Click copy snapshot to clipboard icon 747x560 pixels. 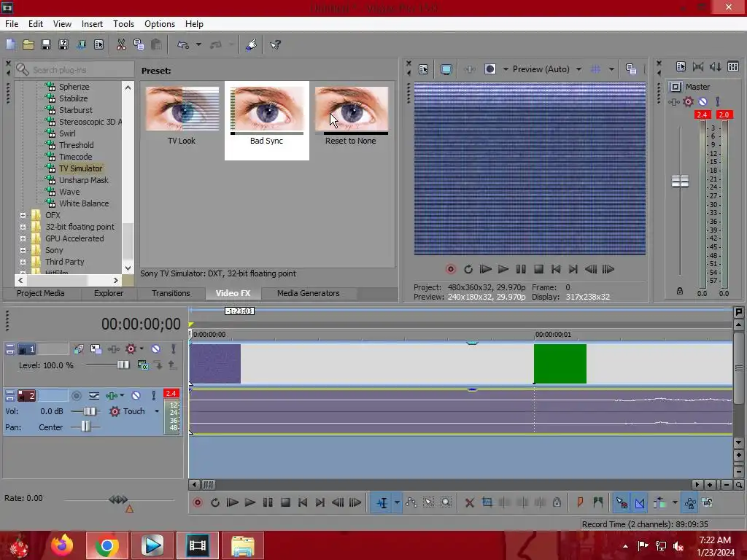[631, 69]
